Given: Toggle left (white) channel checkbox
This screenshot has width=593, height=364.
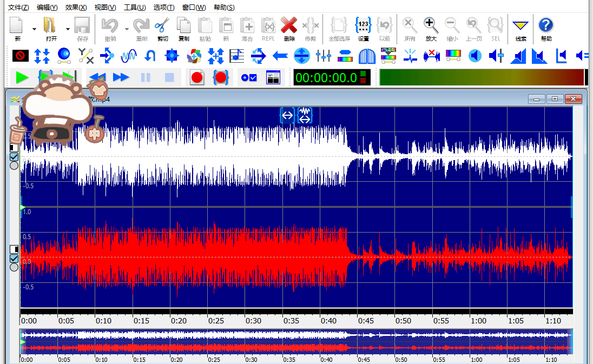Looking at the screenshot, I should 14,157.
